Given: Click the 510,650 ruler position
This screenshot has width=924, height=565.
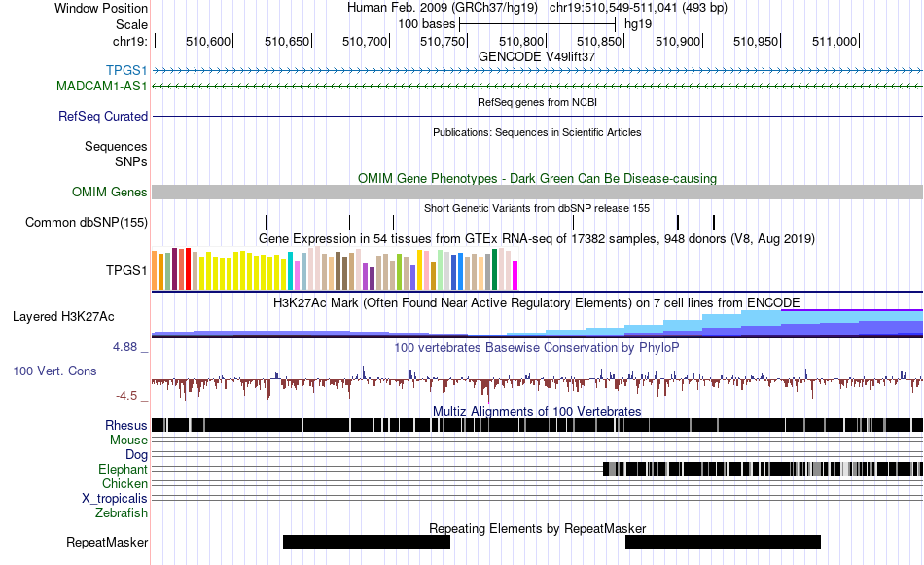Looking at the screenshot, I should click(286, 41).
